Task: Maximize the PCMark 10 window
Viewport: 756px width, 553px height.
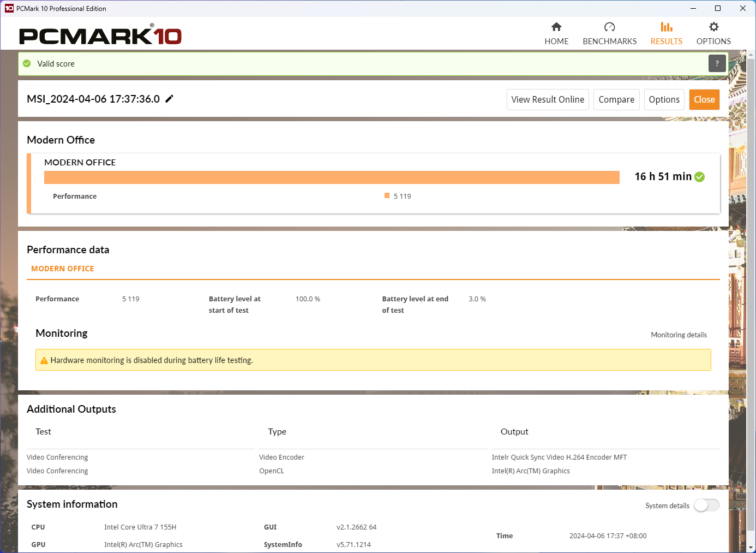Action: 718,8
